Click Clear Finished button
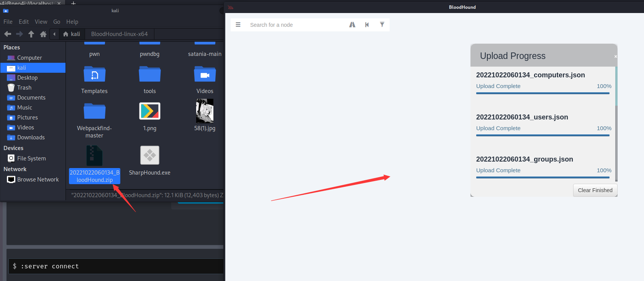Screen dimensions: 644x281 coord(595,190)
